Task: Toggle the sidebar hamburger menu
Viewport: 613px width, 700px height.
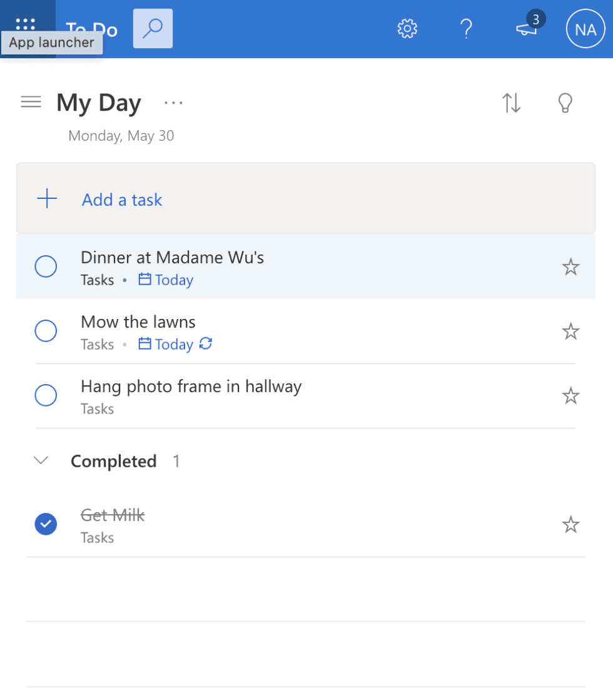Action: (x=31, y=102)
